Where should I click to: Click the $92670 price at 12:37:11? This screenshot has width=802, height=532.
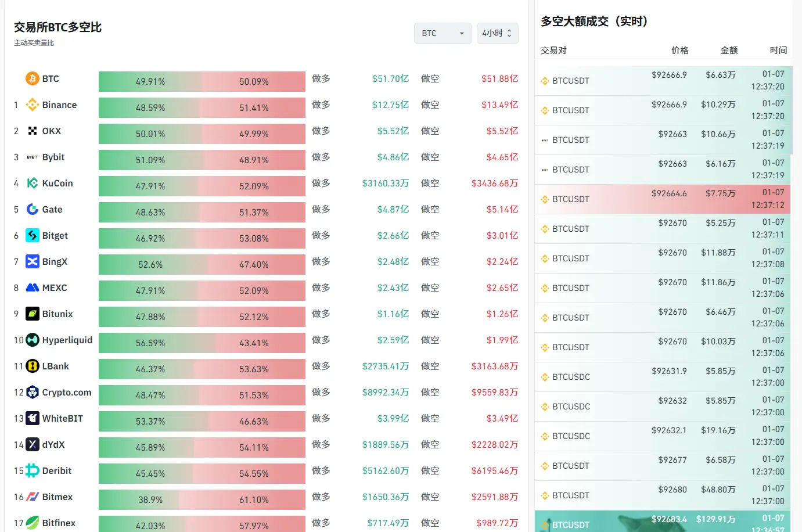click(672, 223)
